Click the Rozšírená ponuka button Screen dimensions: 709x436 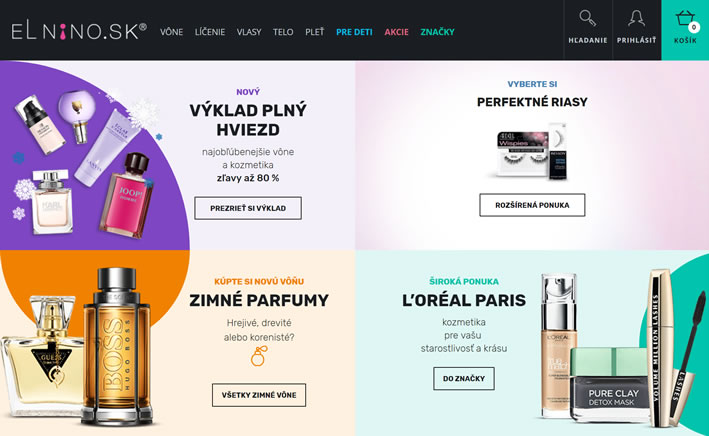click(532, 205)
